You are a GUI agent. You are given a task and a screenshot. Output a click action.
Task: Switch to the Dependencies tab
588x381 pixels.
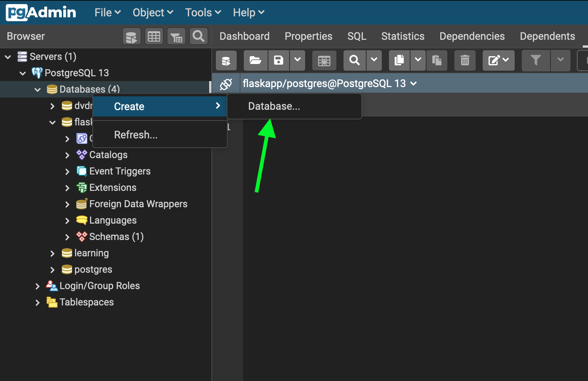tap(472, 36)
